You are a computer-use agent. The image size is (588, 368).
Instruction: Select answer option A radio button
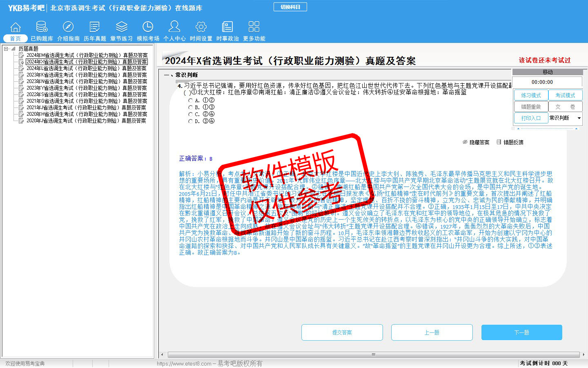click(190, 100)
